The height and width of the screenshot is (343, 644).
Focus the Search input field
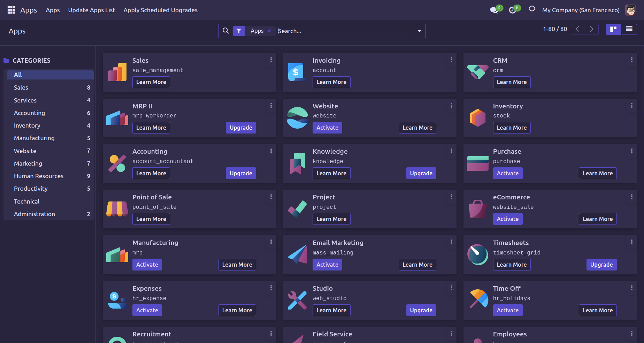(344, 31)
